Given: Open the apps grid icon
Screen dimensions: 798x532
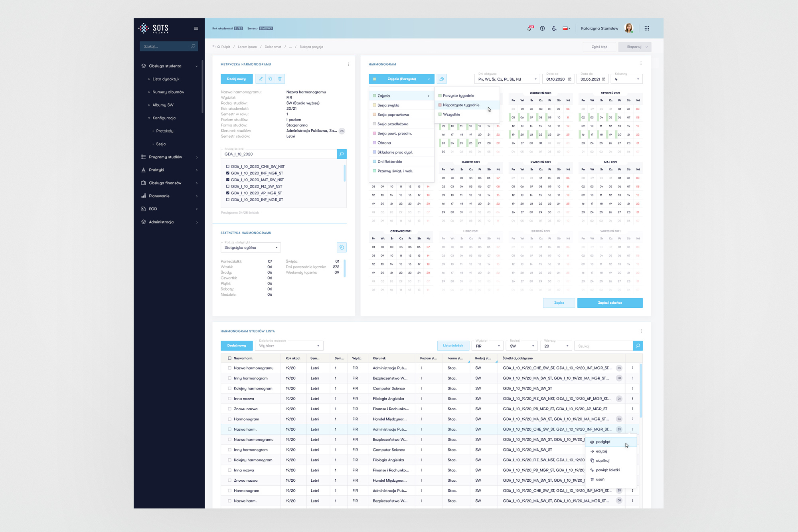Looking at the screenshot, I should [647, 28].
